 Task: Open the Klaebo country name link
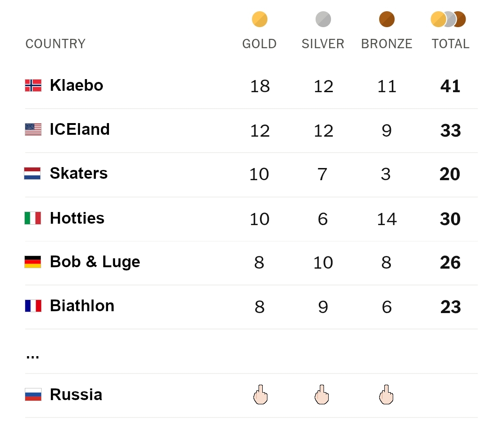point(77,86)
